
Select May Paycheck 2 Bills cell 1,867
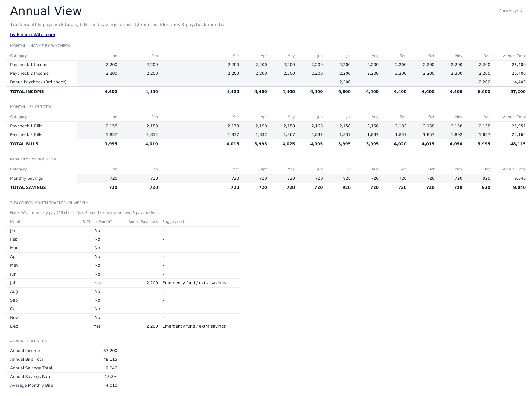tap(289, 135)
